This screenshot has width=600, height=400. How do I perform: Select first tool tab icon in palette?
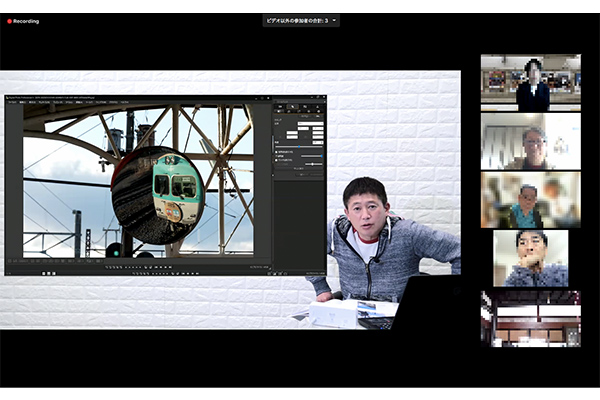click(x=281, y=108)
